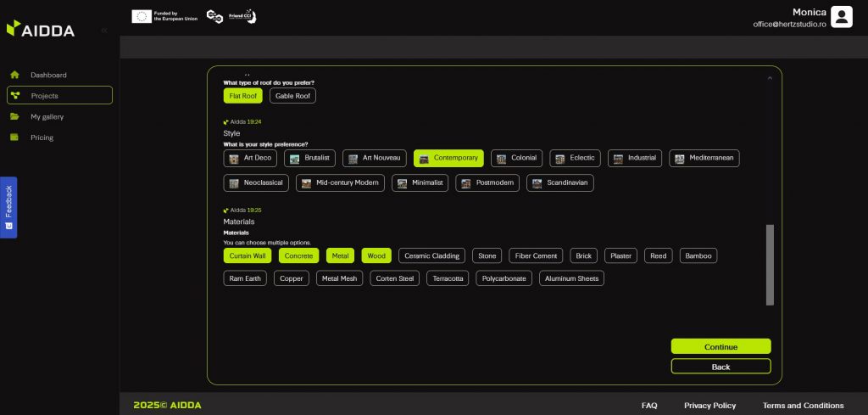Click the Art Deco style thumbnail
The width and height of the screenshot is (868, 415).
(234, 159)
